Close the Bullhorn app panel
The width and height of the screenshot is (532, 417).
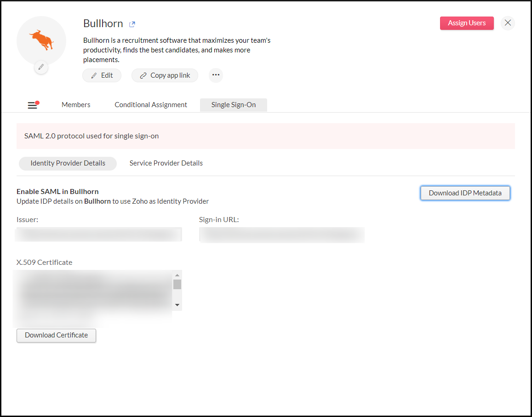click(508, 23)
